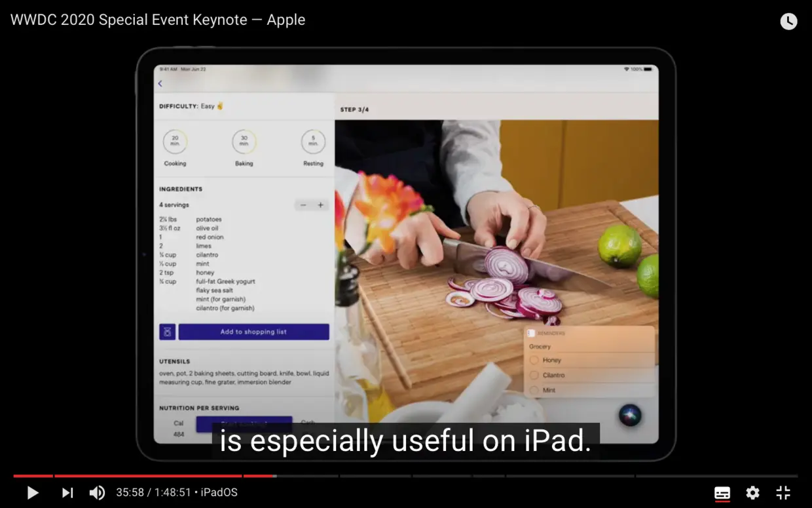This screenshot has width=812, height=508.
Task: Decrease servings with the minus button
Action: (x=303, y=205)
